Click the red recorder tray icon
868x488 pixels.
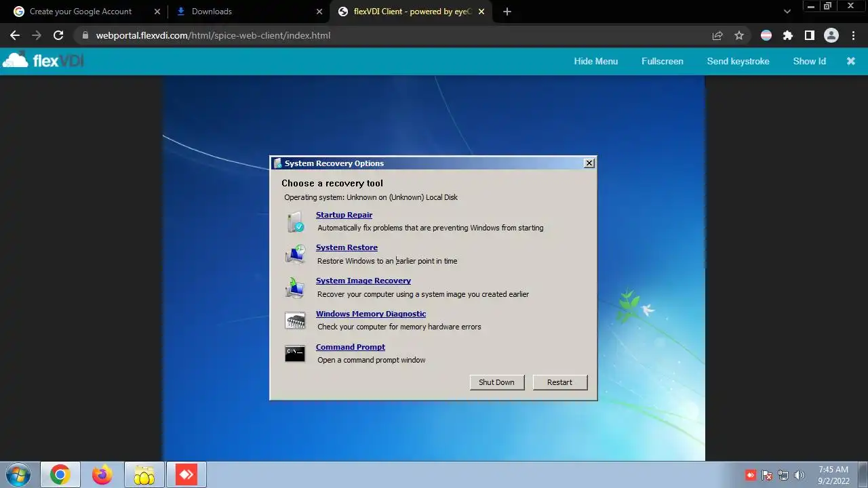coord(751,475)
